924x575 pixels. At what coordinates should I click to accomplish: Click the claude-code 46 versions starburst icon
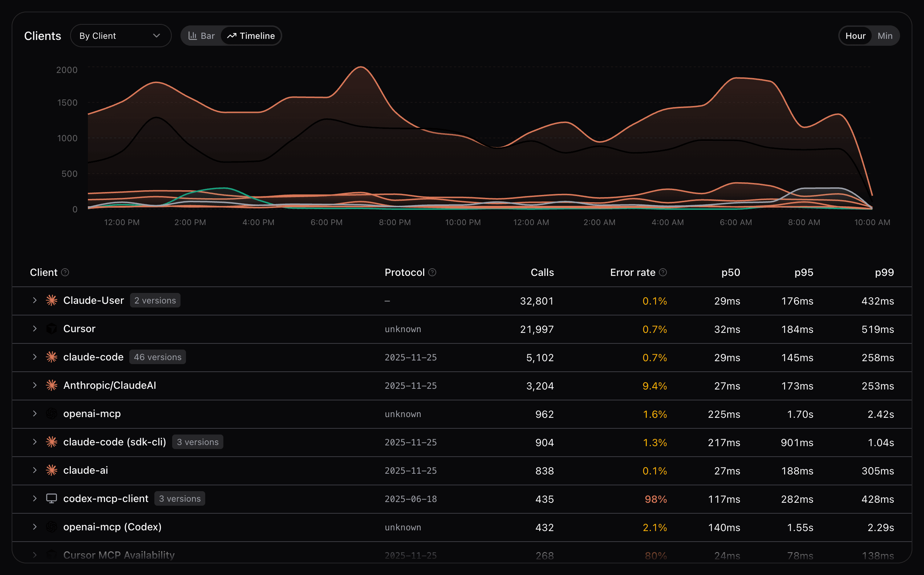pyautogui.click(x=51, y=357)
